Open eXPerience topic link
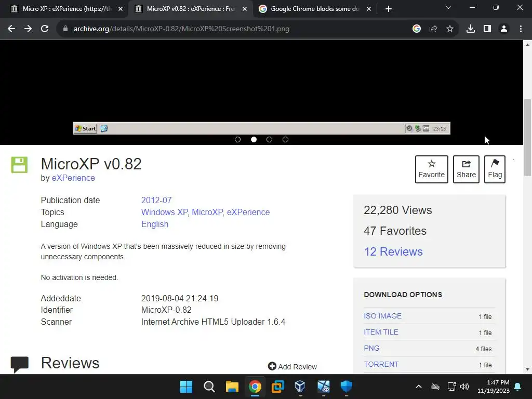532x399 pixels. point(248,212)
